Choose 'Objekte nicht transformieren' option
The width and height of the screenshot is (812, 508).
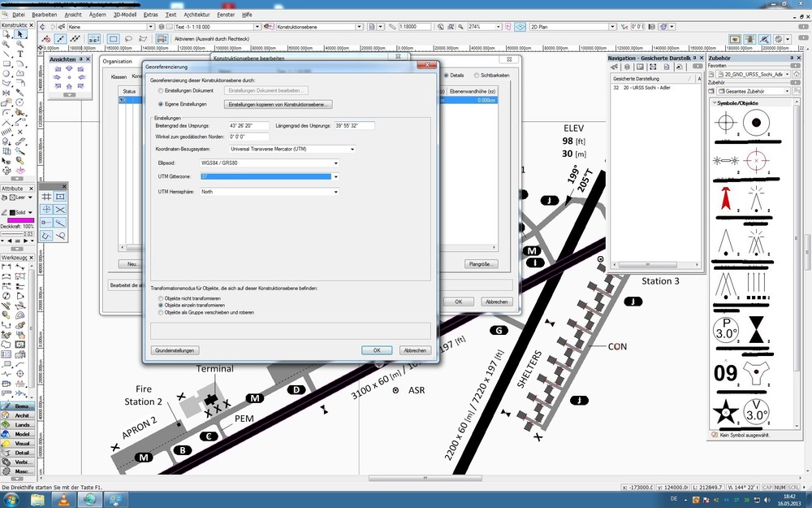(x=160, y=298)
